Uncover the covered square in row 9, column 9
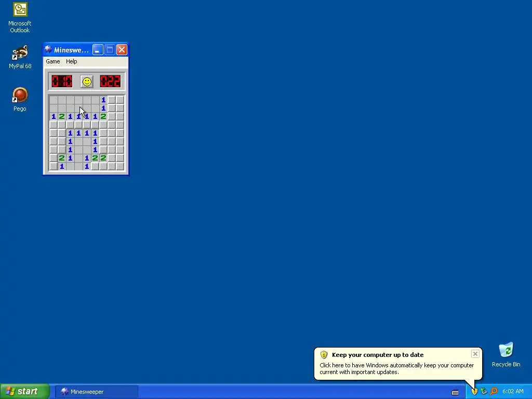This screenshot has height=399, width=532. [x=120, y=166]
